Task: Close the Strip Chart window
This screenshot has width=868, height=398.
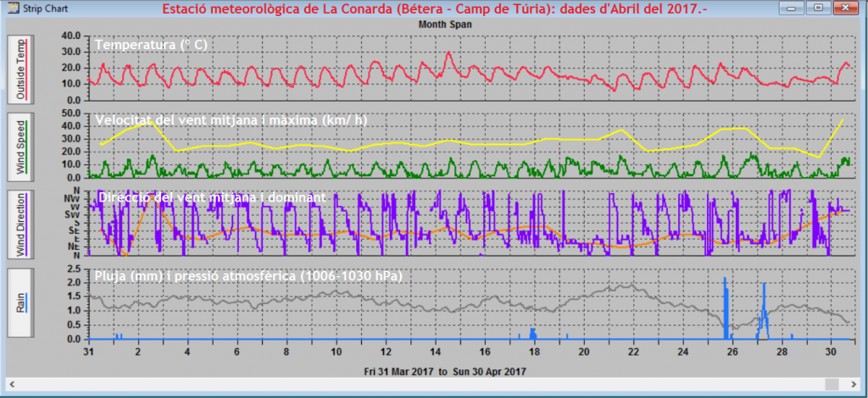Action: pos(846,8)
